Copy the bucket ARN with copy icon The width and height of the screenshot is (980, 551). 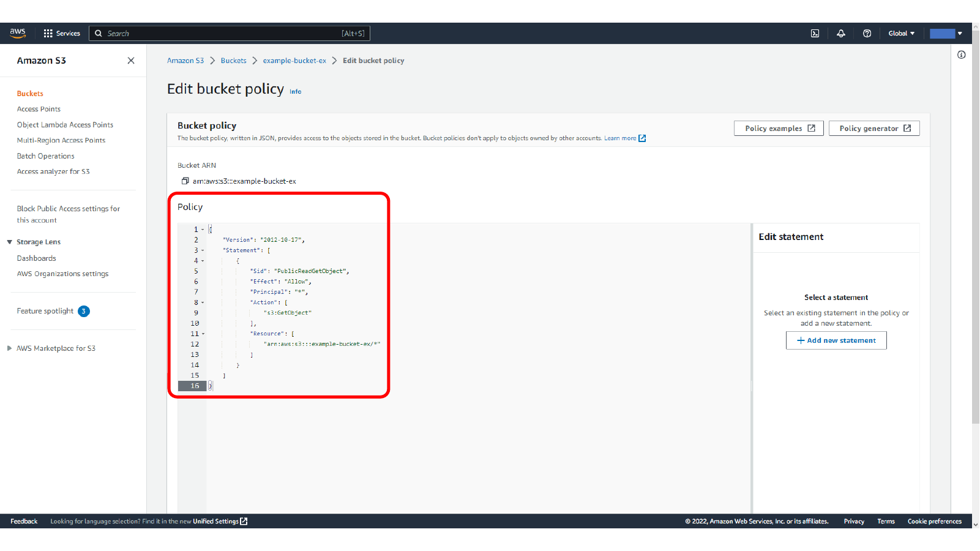185,181
